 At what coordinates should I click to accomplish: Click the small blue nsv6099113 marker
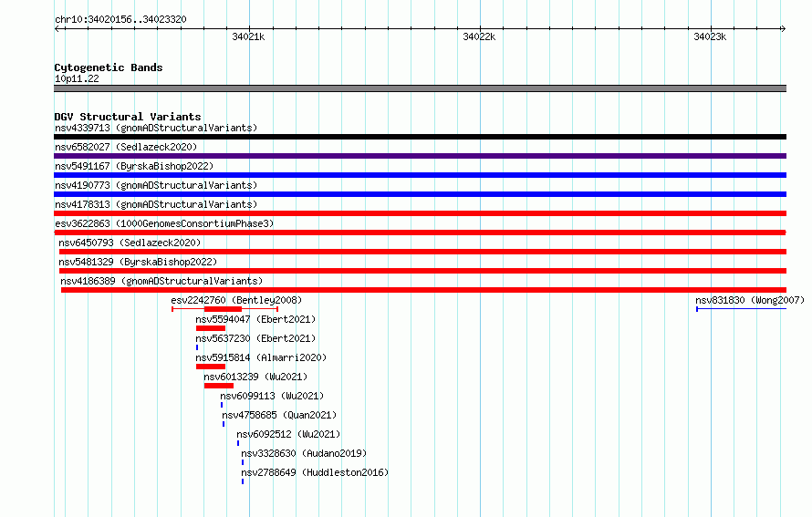pos(222,405)
